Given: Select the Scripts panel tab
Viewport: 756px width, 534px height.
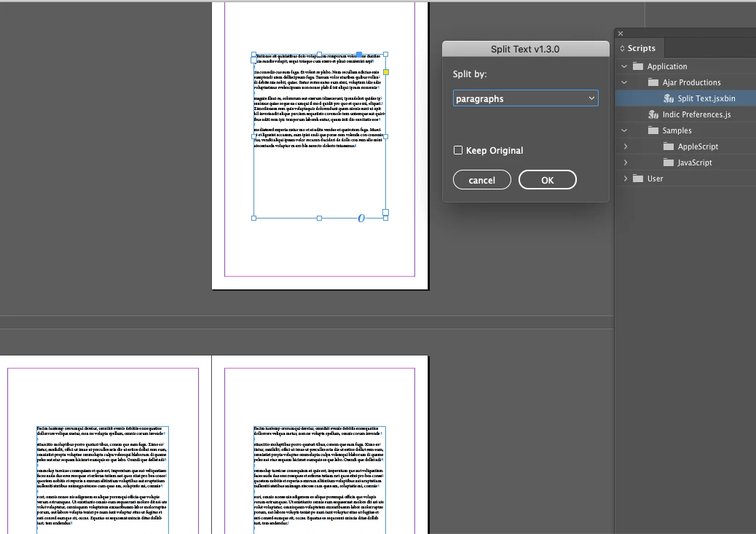Looking at the screenshot, I should point(641,48).
